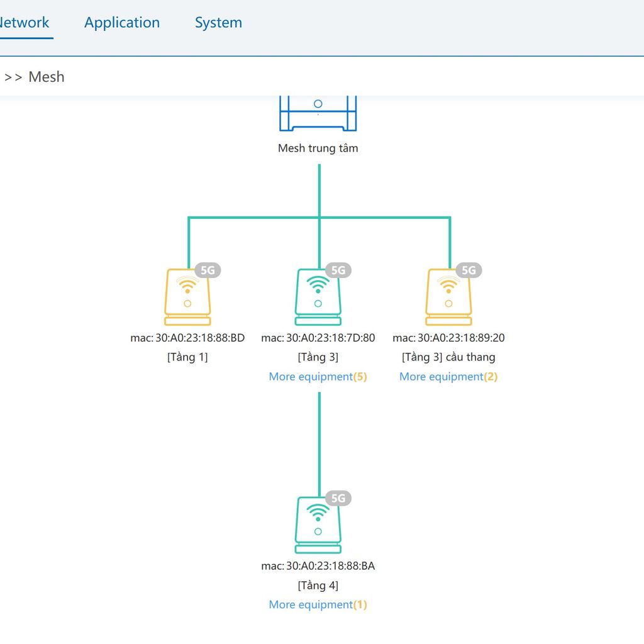
Task: Select the central mesh router icon
Action: [318, 113]
